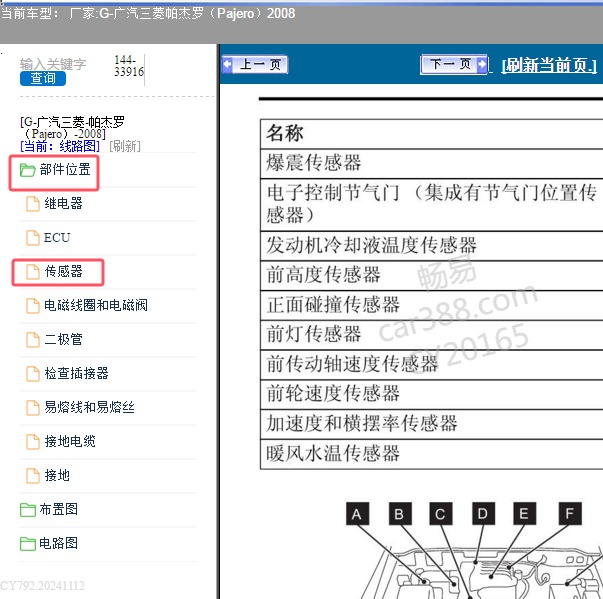Click the 名称 table header
The image size is (603, 599).
click(x=431, y=134)
